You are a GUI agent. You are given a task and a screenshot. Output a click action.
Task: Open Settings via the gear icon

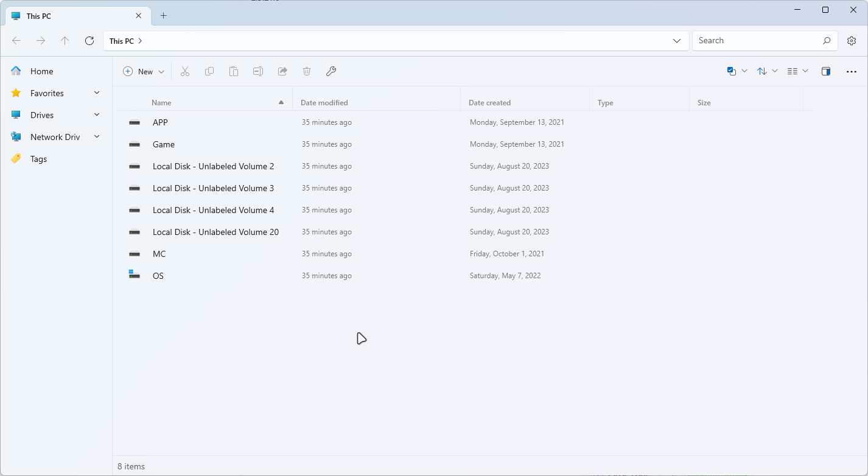851,40
